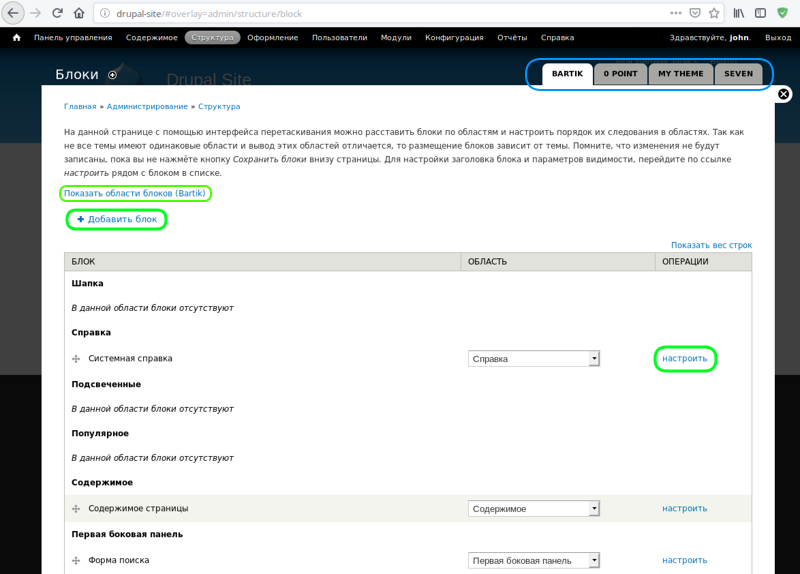800x574 pixels.
Task: Switch to the My Theme tab
Action: click(x=681, y=74)
